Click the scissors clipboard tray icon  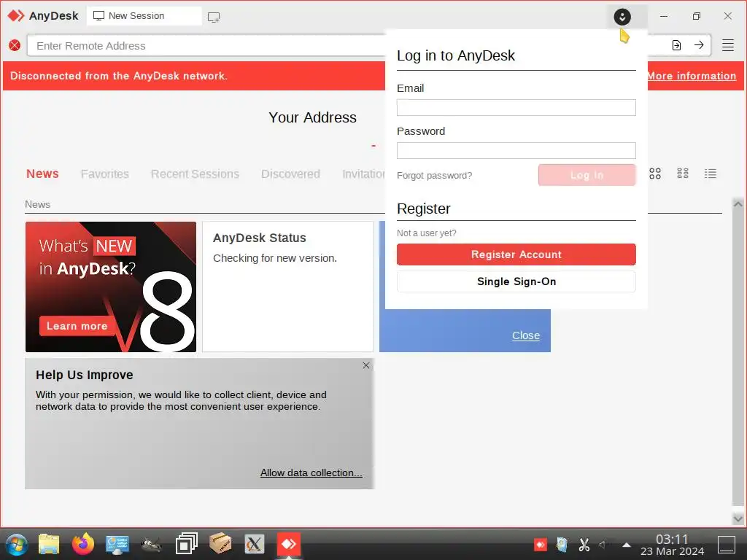coord(584,544)
